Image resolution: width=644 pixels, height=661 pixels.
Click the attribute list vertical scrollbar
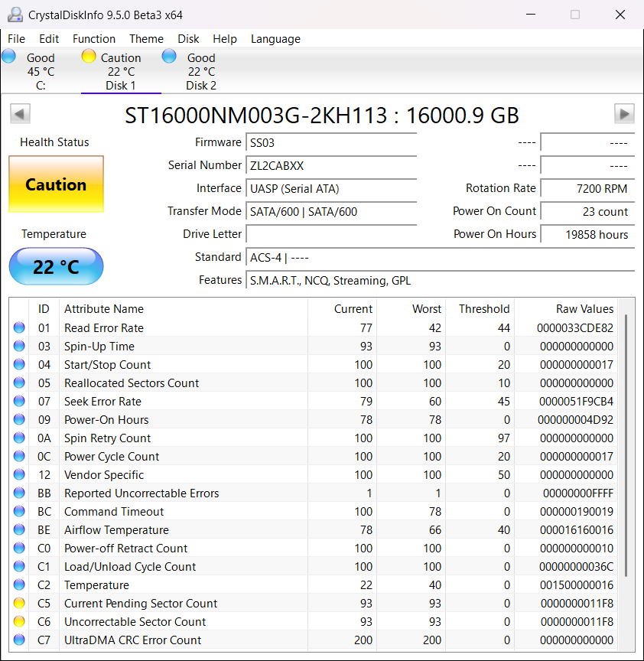pyautogui.click(x=626, y=444)
